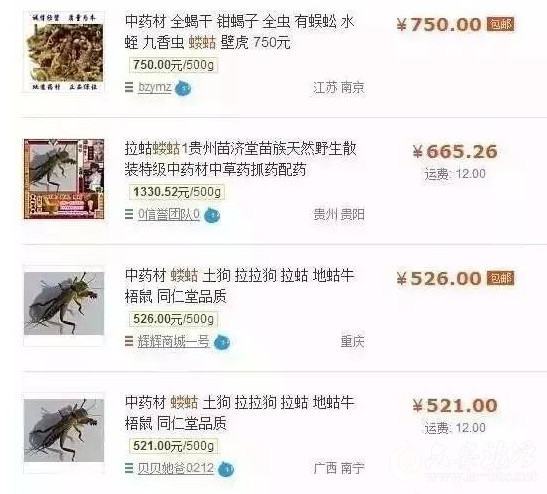
Task: Click the list icon left of 辉辉商城一号
Action: pyautogui.click(x=129, y=341)
